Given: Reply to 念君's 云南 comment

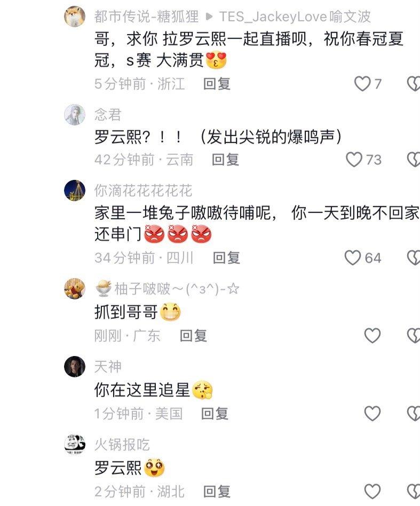Looking at the screenshot, I should 225,160.
